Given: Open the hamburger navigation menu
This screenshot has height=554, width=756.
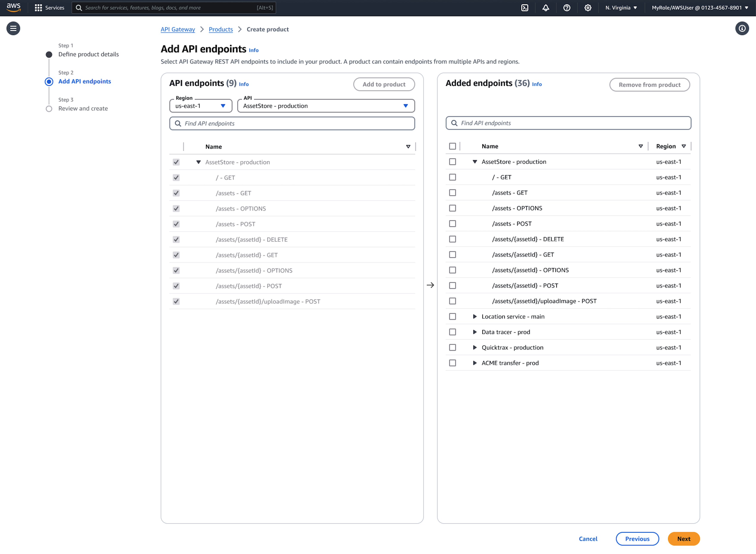Looking at the screenshot, I should click(x=13, y=28).
